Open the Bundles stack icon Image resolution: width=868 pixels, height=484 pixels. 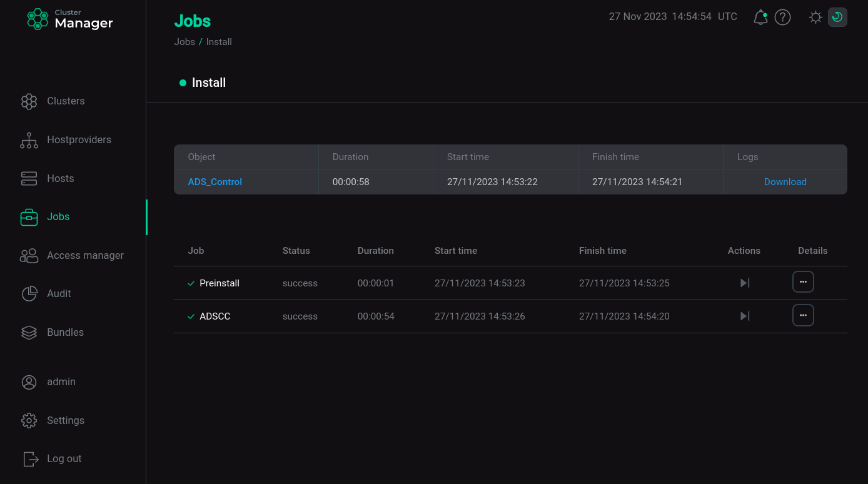point(29,333)
